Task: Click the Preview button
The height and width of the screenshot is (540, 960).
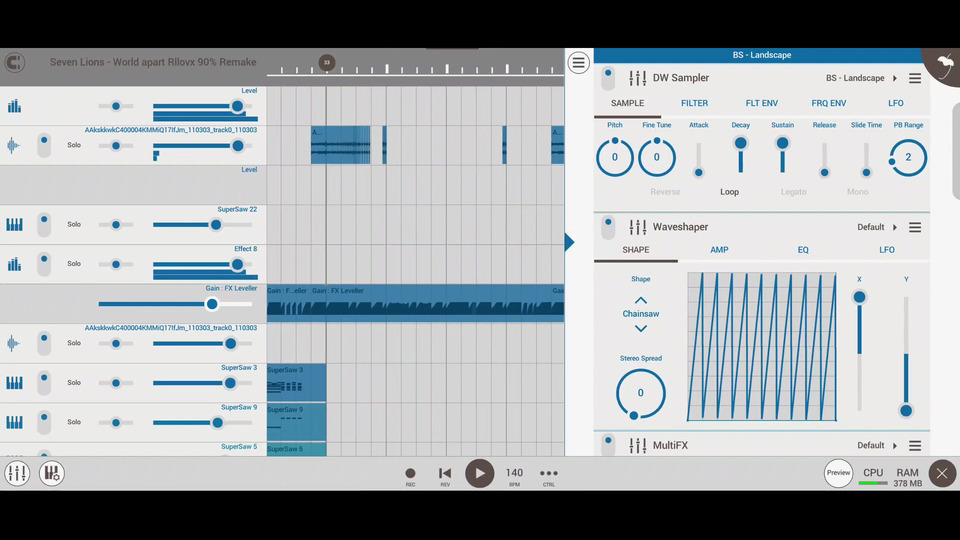Action: point(838,473)
